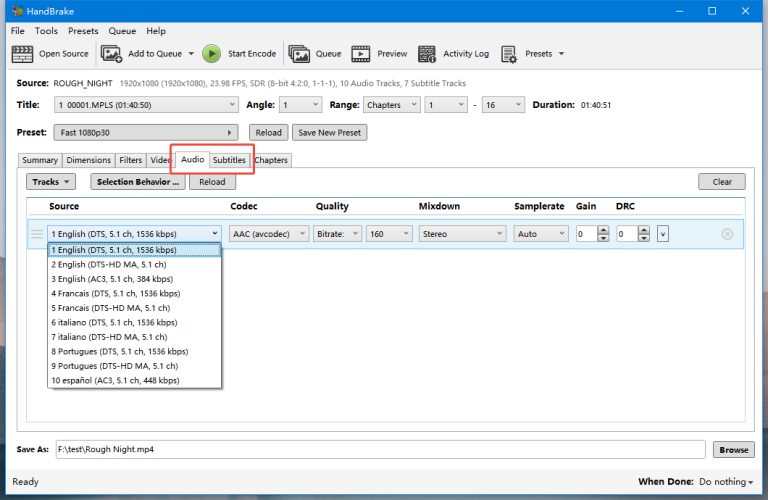Image resolution: width=768 pixels, height=500 pixels.
Task: Select 5 Francais (DTS-HD MA, 5.1 ch)
Action: [x=134, y=308]
